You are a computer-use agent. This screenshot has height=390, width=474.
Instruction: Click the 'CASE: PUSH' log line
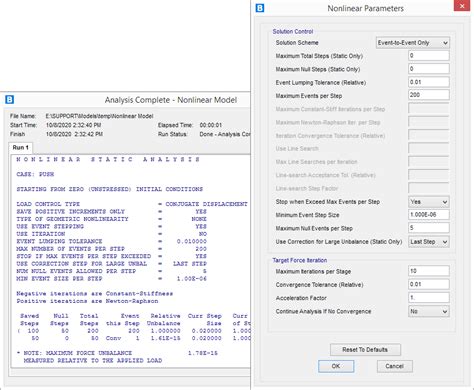(35, 174)
